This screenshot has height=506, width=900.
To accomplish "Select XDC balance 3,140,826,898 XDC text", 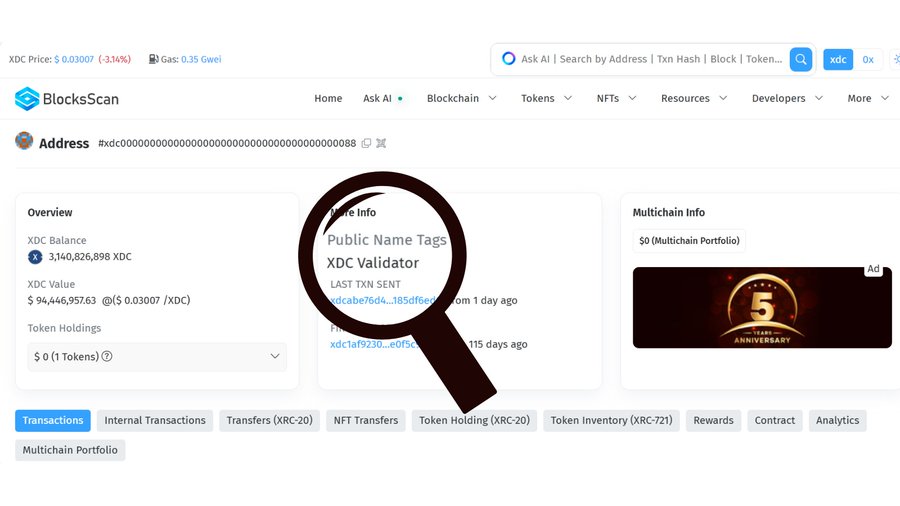I will 90,257.
